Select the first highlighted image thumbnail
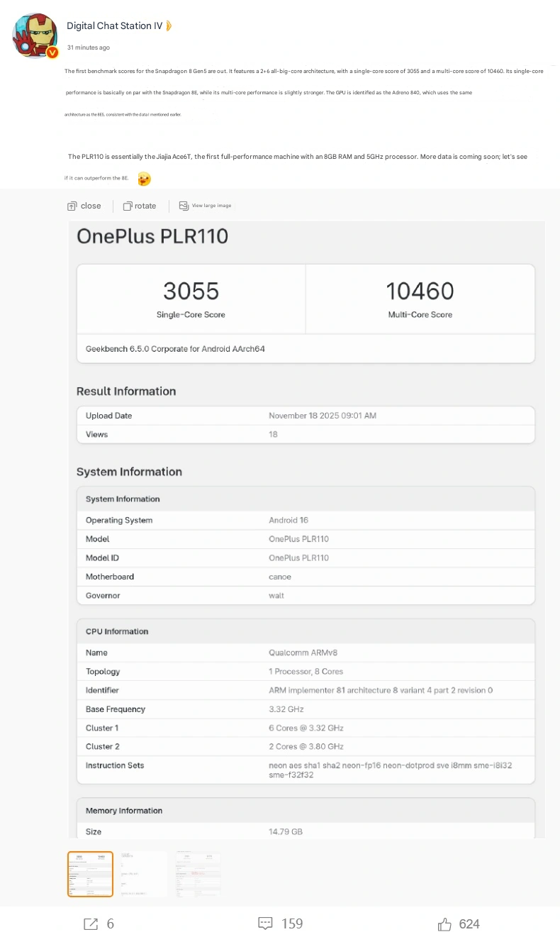 [x=90, y=874]
